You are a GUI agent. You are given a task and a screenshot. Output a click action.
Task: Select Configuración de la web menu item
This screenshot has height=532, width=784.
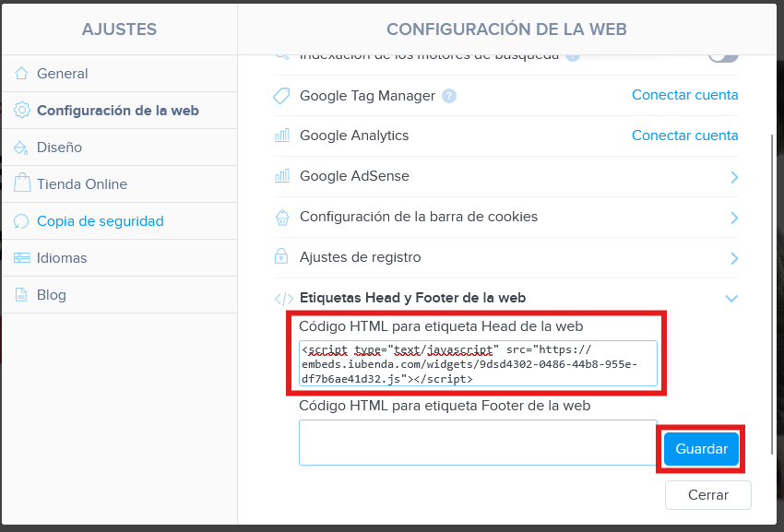(120, 111)
